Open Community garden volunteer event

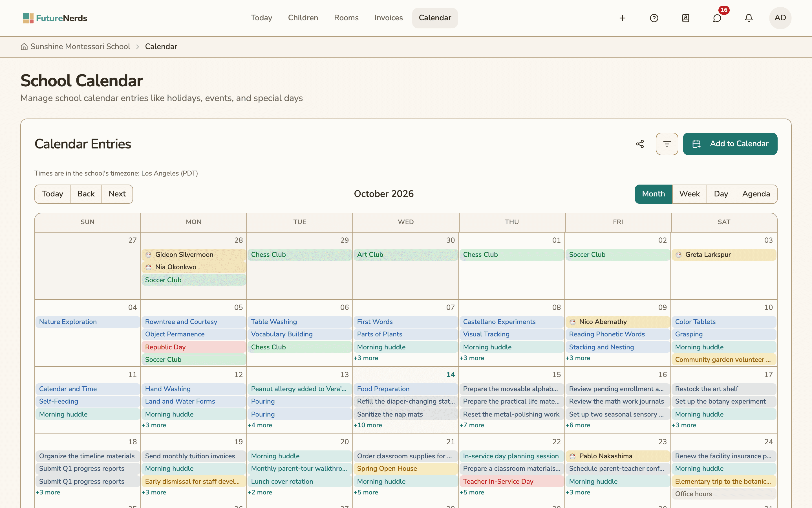(x=724, y=360)
